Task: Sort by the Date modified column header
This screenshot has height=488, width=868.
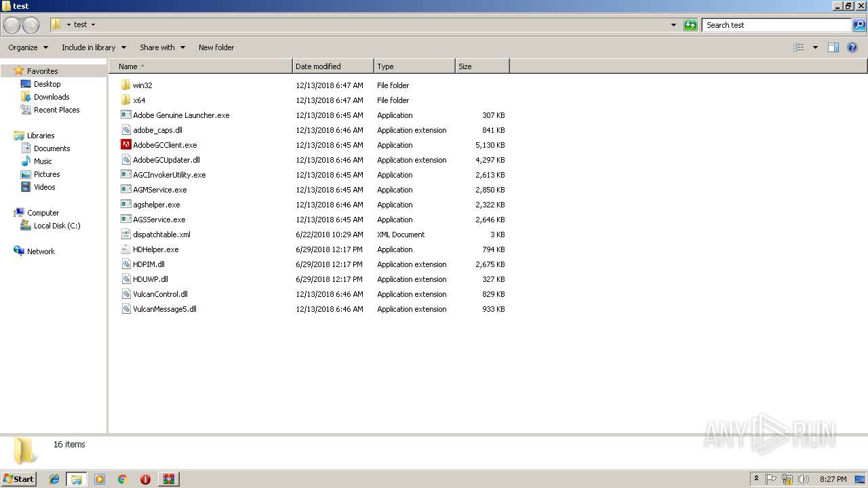Action: pyautogui.click(x=333, y=66)
